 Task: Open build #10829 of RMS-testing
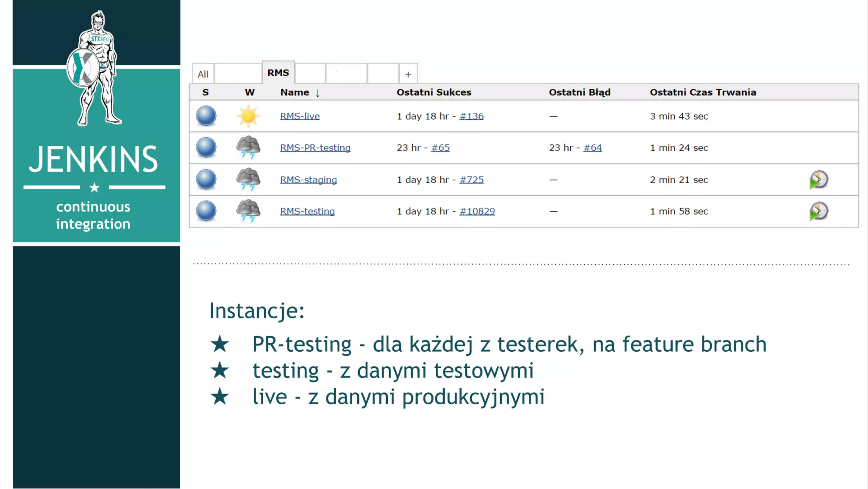click(x=477, y=211)
